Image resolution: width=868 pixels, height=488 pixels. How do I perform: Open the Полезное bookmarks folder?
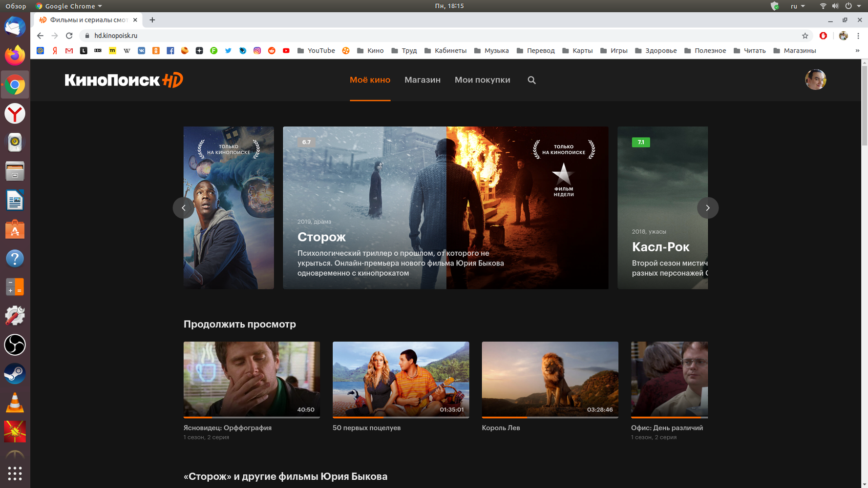(x=705, y=51)
